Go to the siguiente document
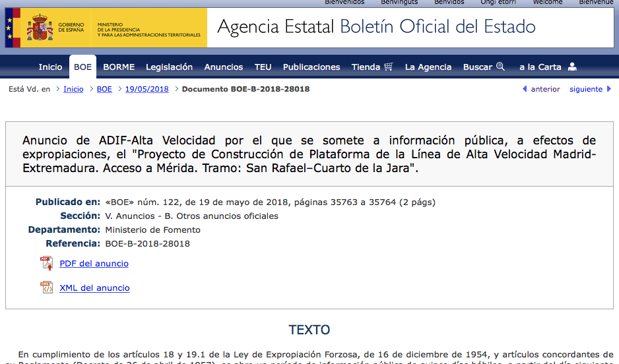619x364 pixels. point(586,89)
